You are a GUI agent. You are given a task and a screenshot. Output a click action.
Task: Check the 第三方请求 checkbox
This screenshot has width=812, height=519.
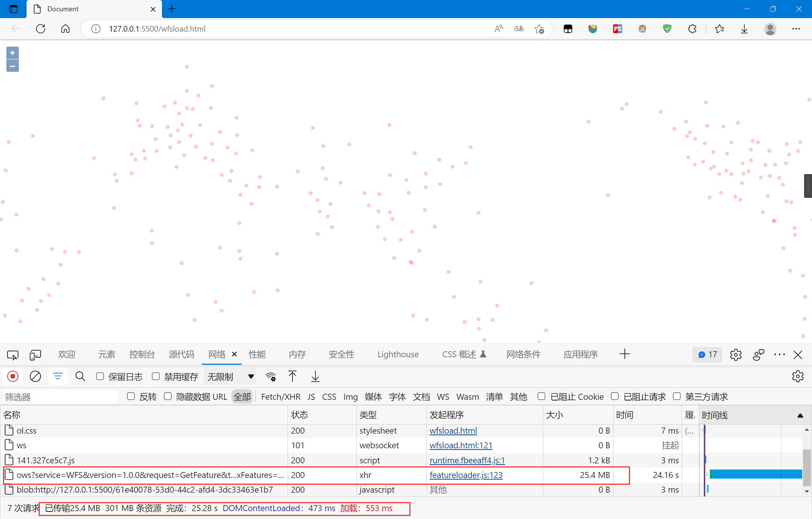[x=677, y=396]
